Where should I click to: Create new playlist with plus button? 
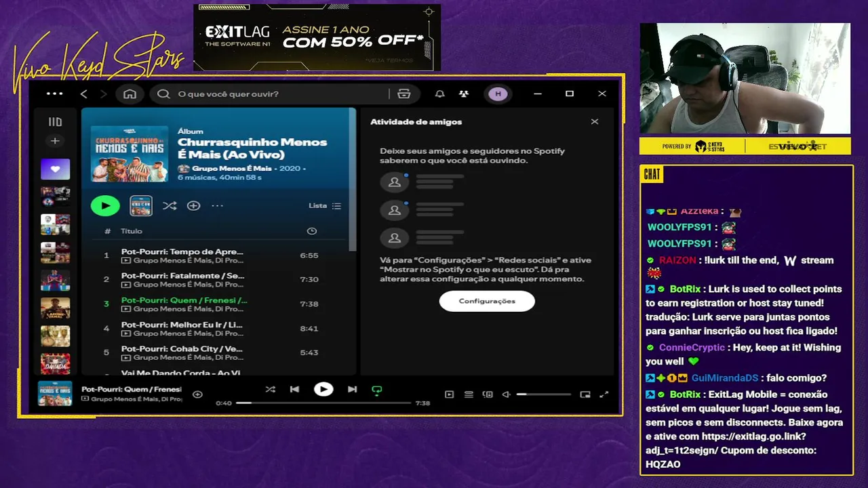point(55,141)
